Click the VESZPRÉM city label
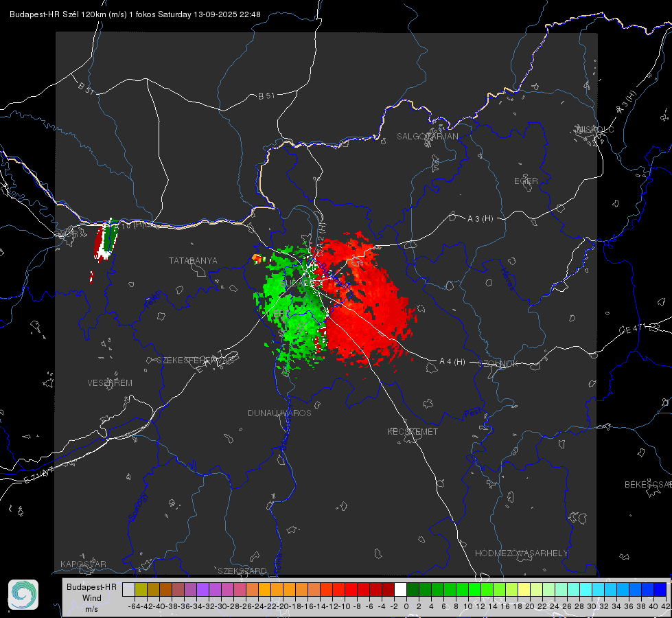Image resolution: width=672 pixels, height=618 pixels. pyautogui.click(x=110, y=382)
